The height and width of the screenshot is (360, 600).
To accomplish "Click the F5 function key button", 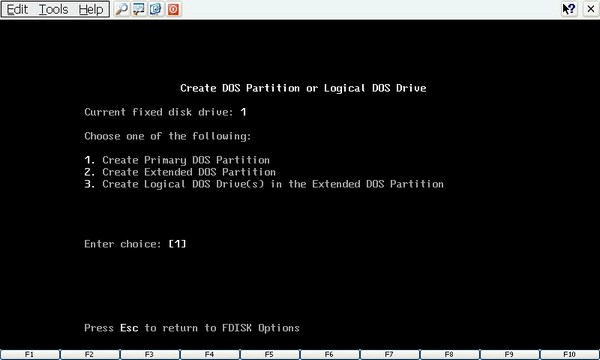I will [270, 355].
